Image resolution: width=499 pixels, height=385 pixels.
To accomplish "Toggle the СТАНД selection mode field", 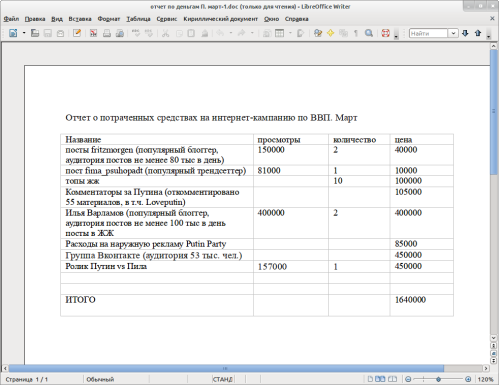I will (x=223, y=379).
